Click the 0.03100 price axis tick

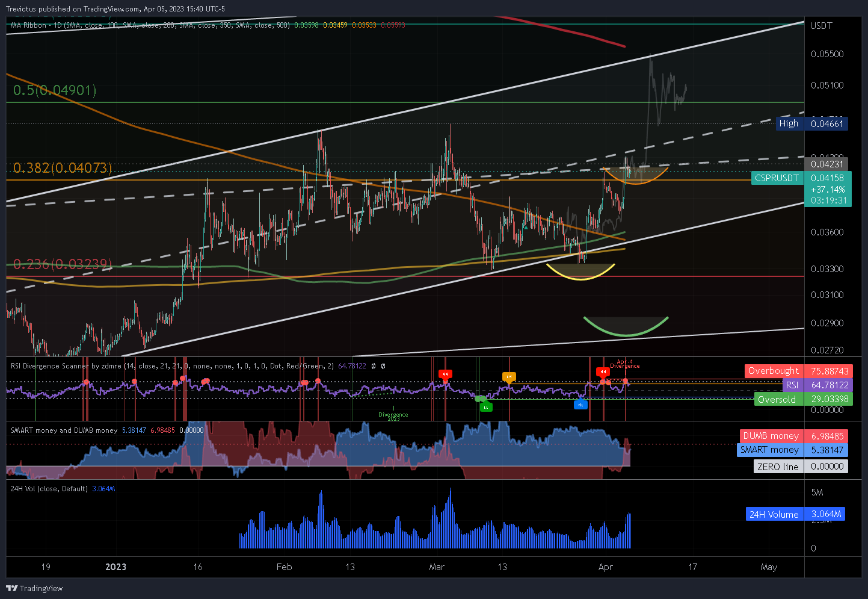(x=827, y=295)
